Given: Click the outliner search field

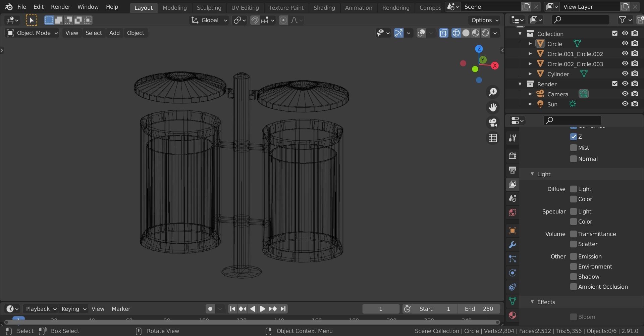Looking at the screenshot, I should [580, 20].
